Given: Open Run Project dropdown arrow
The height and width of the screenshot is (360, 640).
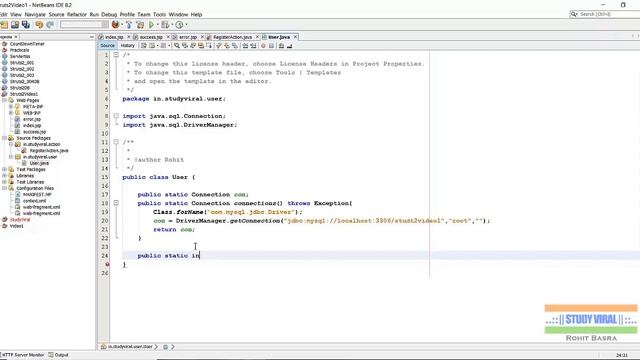Looking at the screenshot, I should tap(158, 25).
